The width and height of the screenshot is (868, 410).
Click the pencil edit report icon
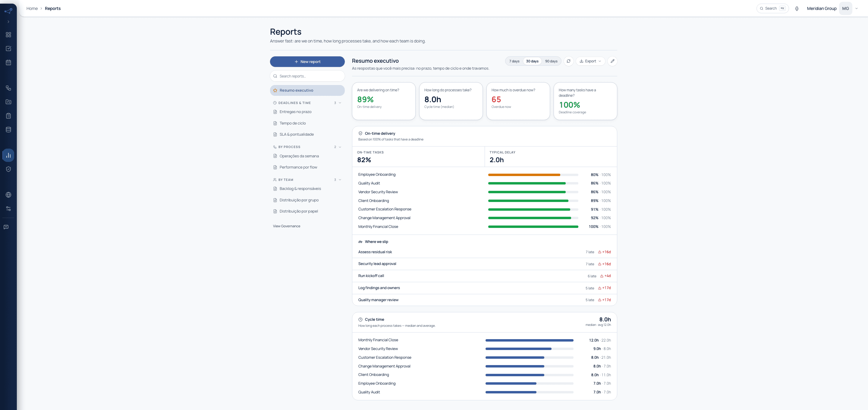click(x=612, y=61)
